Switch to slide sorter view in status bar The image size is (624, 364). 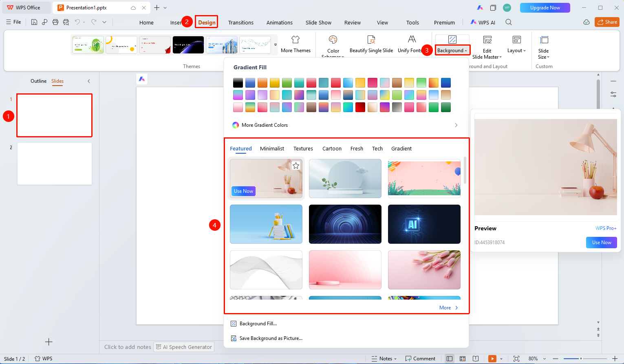pyautogui.click(x=463, y=359)
